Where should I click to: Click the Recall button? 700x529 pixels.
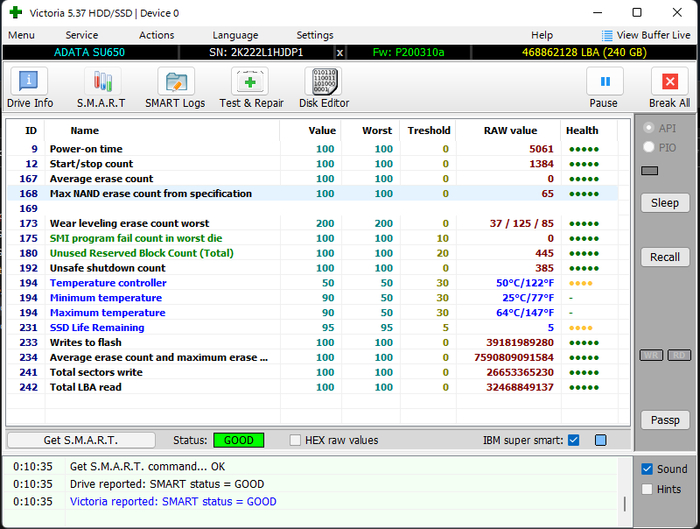coord(665,257)
